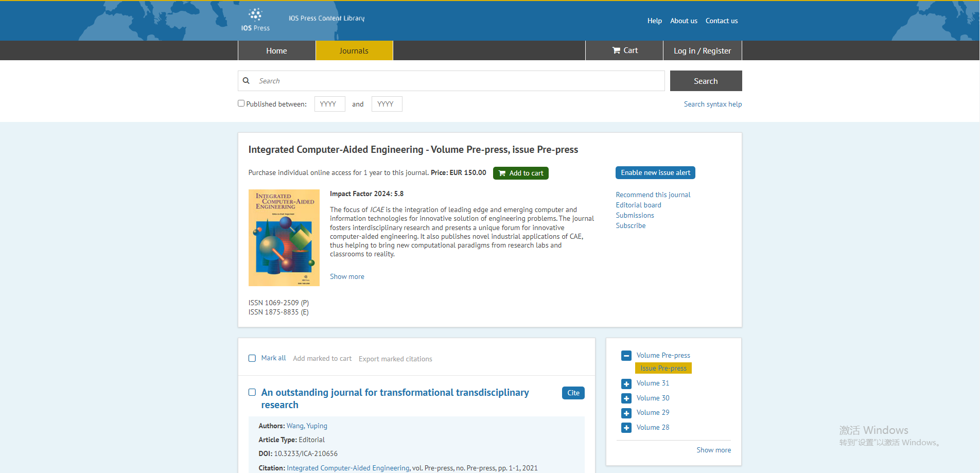Click the ISSN 1069-2509 (P) text
The image size is (980, 473).
[278, 303]
